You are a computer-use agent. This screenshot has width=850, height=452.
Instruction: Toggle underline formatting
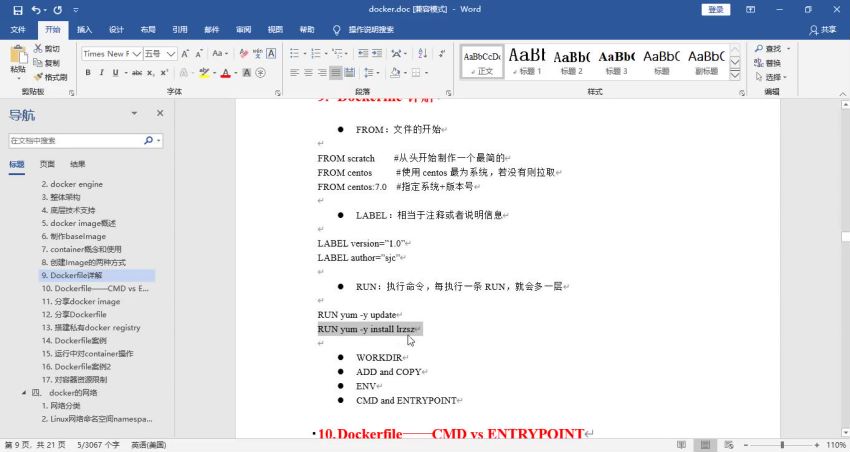[x=115, y=73]
